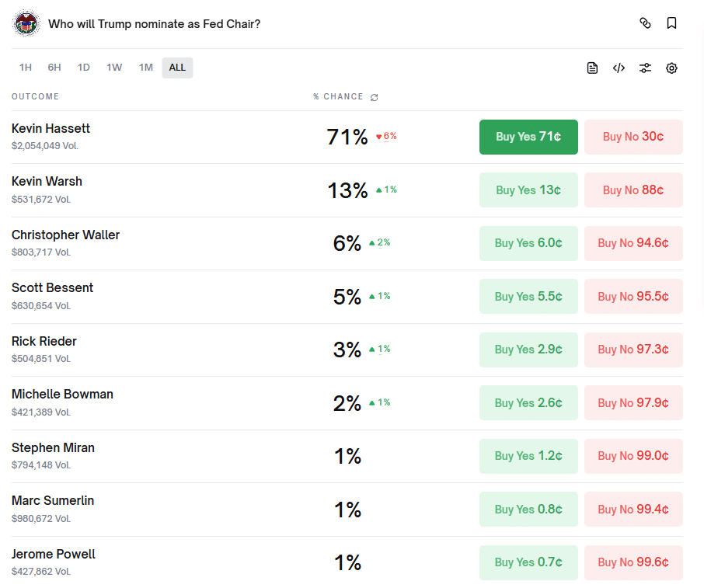Open the chart display filter sliders icon
The image size is (704, 588).
[645, 68]
